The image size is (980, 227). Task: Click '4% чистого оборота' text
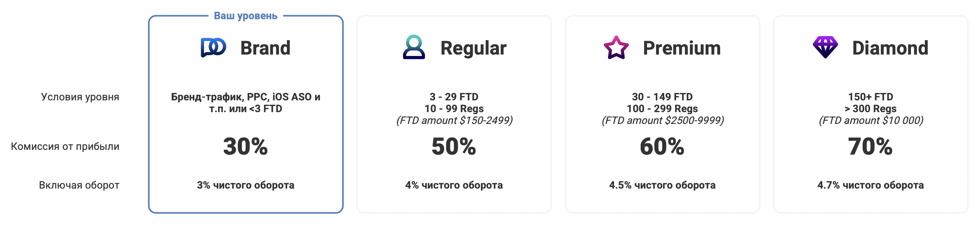454,185
